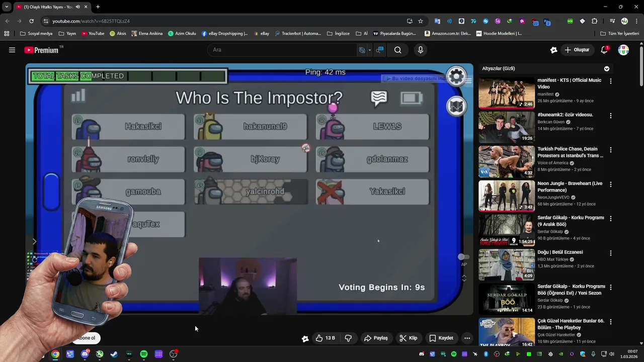The width and height of the screenshot is (644, 362).
Task: Open the media control icon in Chrome toolbar
Action: tap(612, 21)
